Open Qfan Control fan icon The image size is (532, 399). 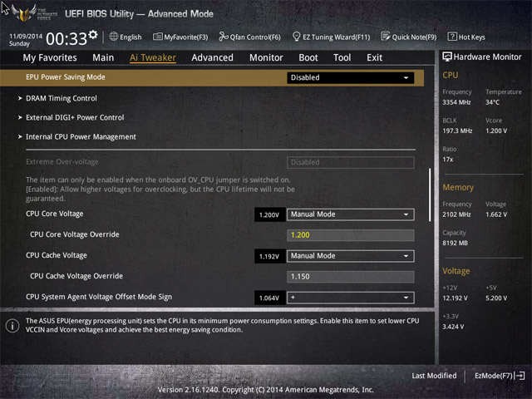click(x=224, y=37)
